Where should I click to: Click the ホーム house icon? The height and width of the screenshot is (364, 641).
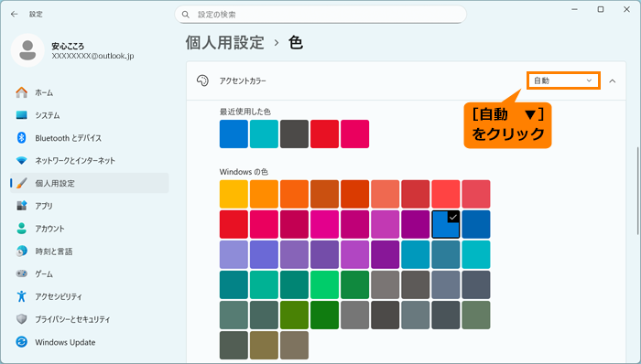click(22, 92)
